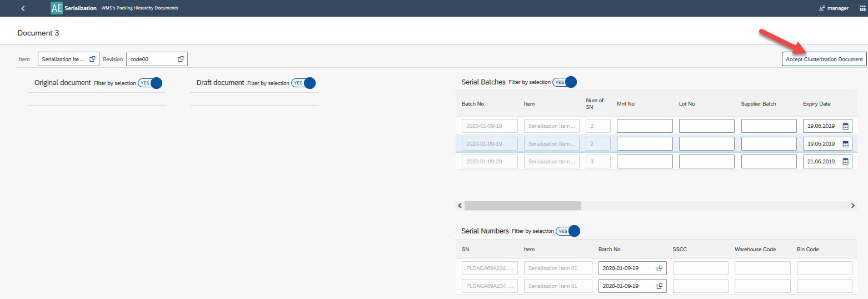This screenshot has width=868, height=299.
Task: Open value help in first serial number Batch No
Action: tap(660, 268)
